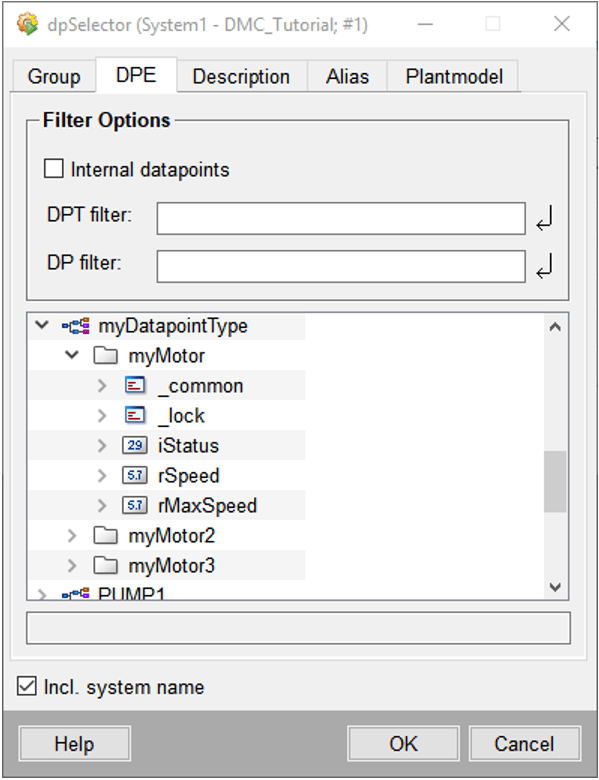Switch to the Description tab
Viewport: 599px width, 780px height.
[241, 76]
